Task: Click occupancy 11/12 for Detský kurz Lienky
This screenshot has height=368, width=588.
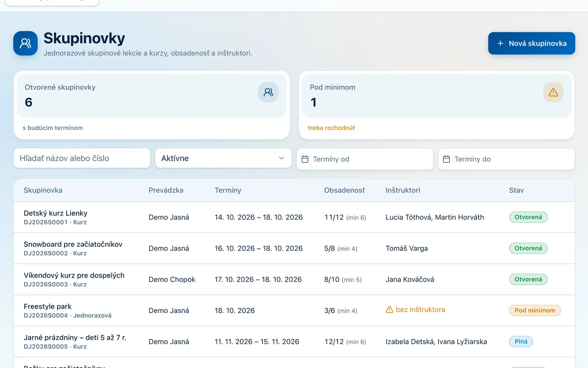Action: (334, 217)
